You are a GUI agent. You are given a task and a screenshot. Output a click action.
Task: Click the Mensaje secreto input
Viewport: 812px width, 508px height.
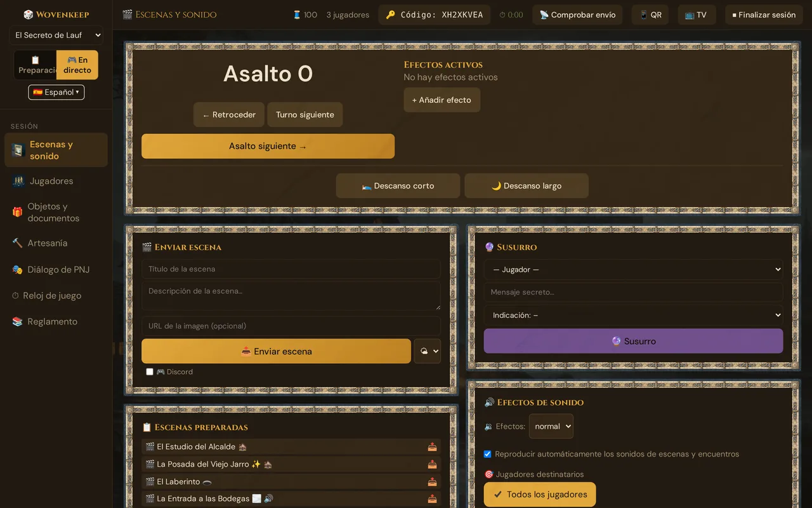(x=633, y=292)
